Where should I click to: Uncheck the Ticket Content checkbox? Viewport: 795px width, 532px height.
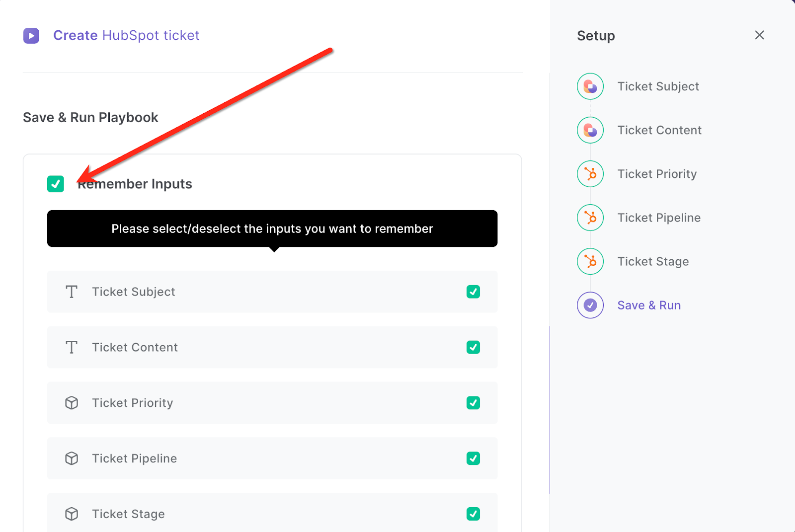(x=473, y=348)
